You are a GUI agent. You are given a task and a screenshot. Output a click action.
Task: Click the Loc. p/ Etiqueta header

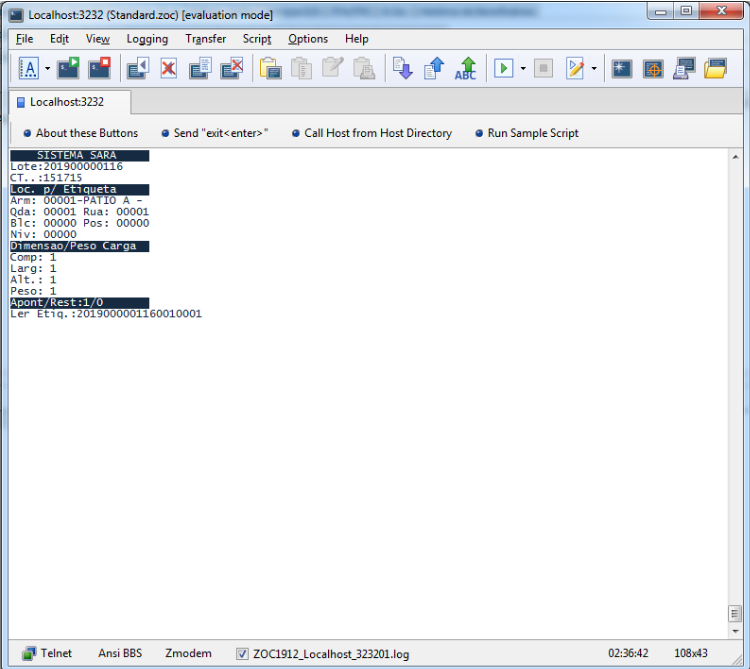tap(79, 189)
